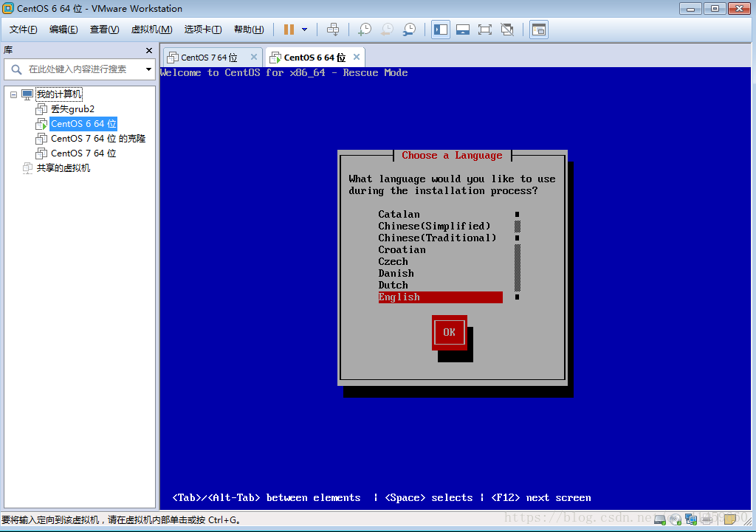The width and height of the screenshot is (756, 532).
Task: Take a snapshot of this virtual machine
Action: (365, 30)
